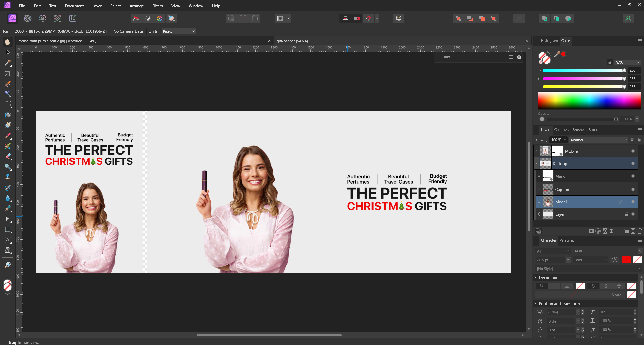The height and width of the screenshot is (345, 644).
Task: Apply Auto Colors from toolbar
Action: [160, 18]
